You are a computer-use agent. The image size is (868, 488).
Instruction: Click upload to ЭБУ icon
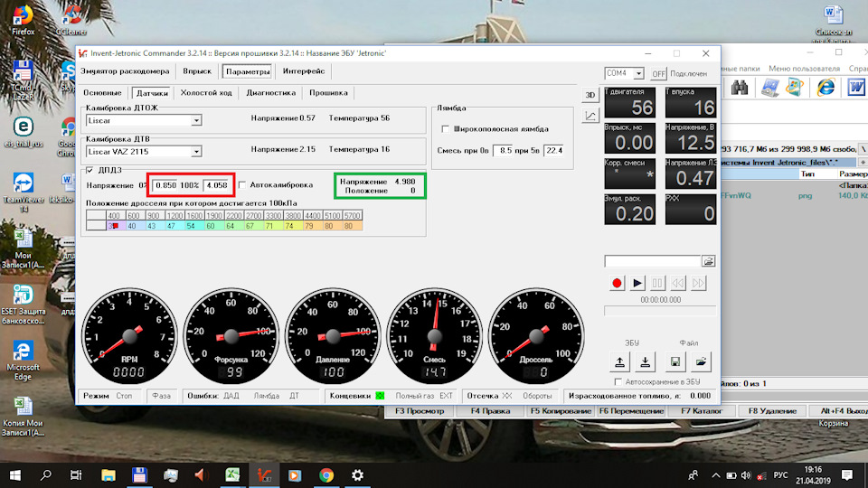click(x=619, y=361)
